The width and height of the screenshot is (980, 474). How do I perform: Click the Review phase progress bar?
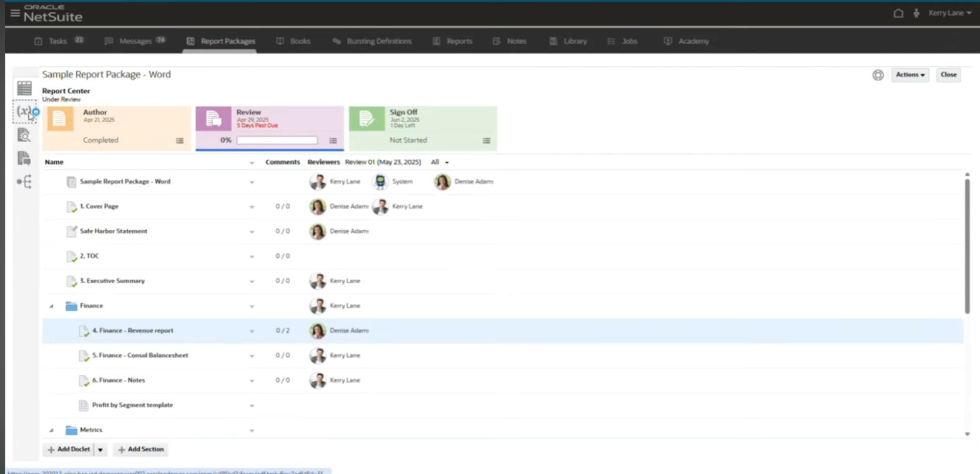(x=277, y=140)
